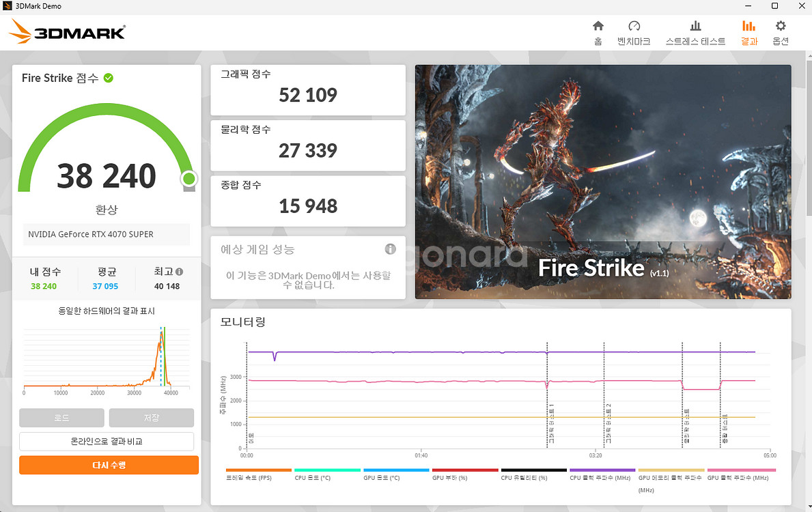The width and height of the screenshot is (812, 512).
Task: Click the 모니터링 heading
Action: [243, 322]
